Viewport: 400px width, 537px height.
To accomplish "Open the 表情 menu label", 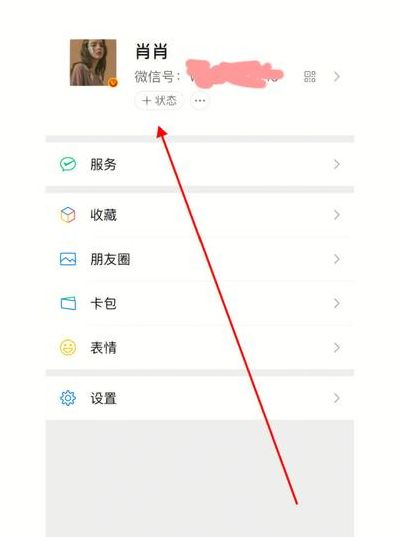I will pos(103,348).
